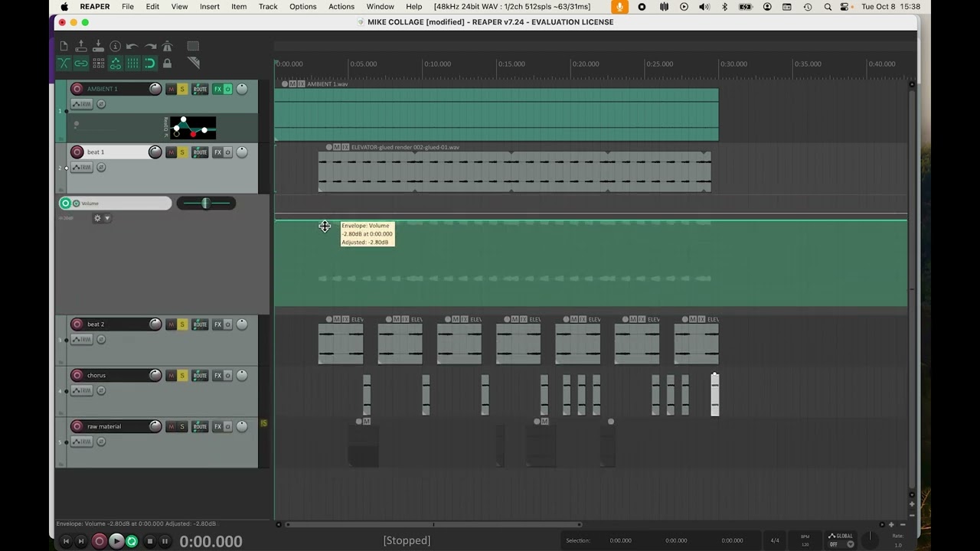The width and height of the screenshot is (980, 551).
Task: Click the 4/4 time signature field
Action: point(775,540)
